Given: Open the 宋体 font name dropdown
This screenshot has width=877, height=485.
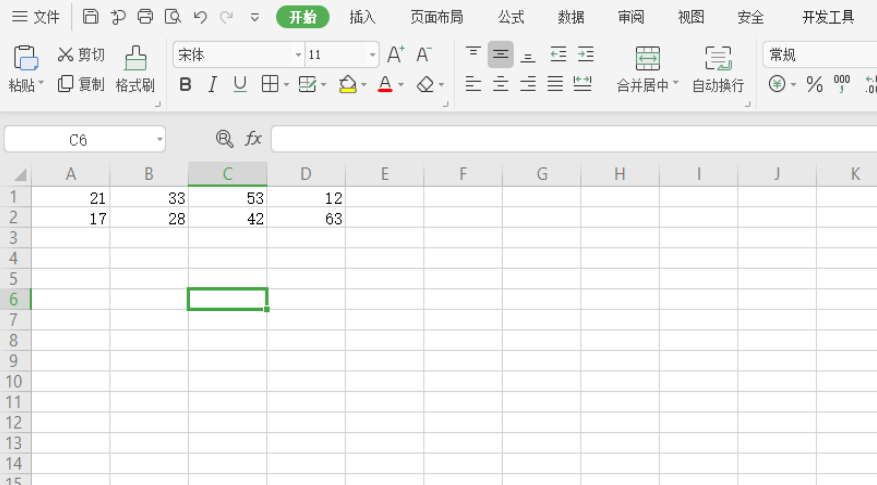Looking at the screenshot, I should click(x=298, y=55).
